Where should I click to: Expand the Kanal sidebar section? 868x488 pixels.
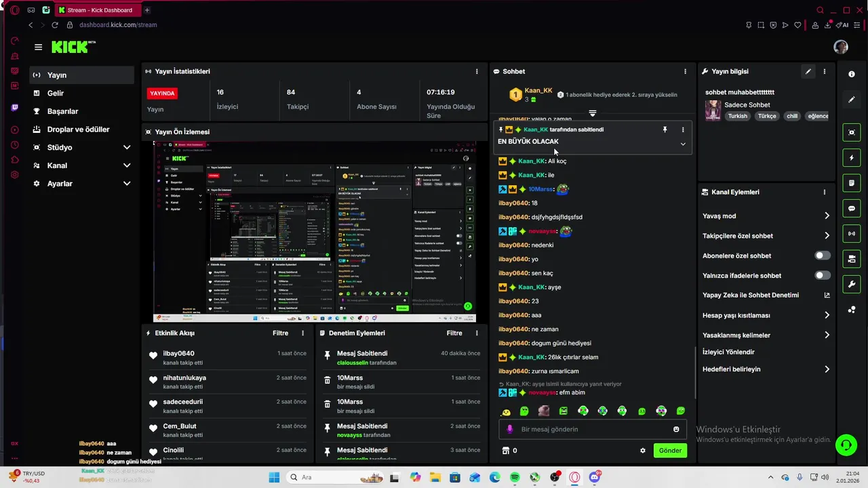click(x=127, y=165)
